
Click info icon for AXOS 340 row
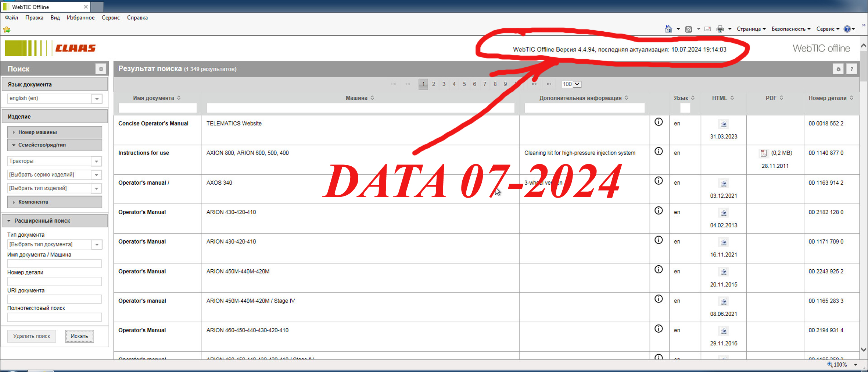(658, 181)
